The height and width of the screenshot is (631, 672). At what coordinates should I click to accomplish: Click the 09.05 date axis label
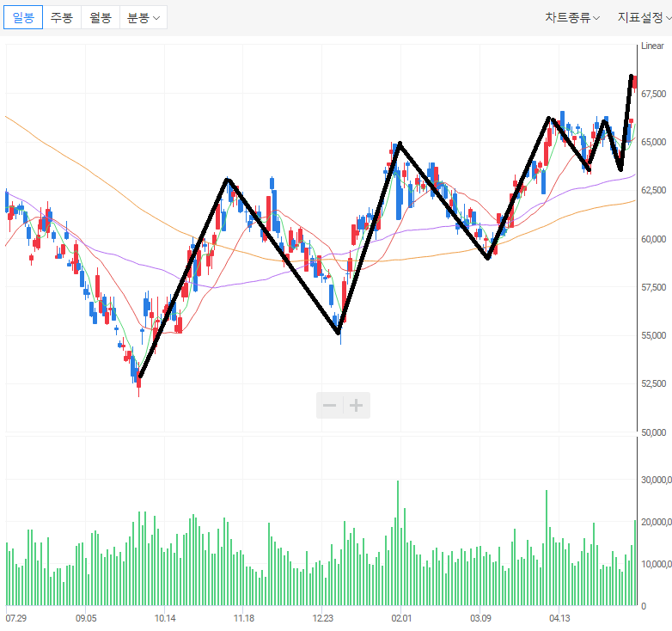pyautogui.click(x=86, y=618)
